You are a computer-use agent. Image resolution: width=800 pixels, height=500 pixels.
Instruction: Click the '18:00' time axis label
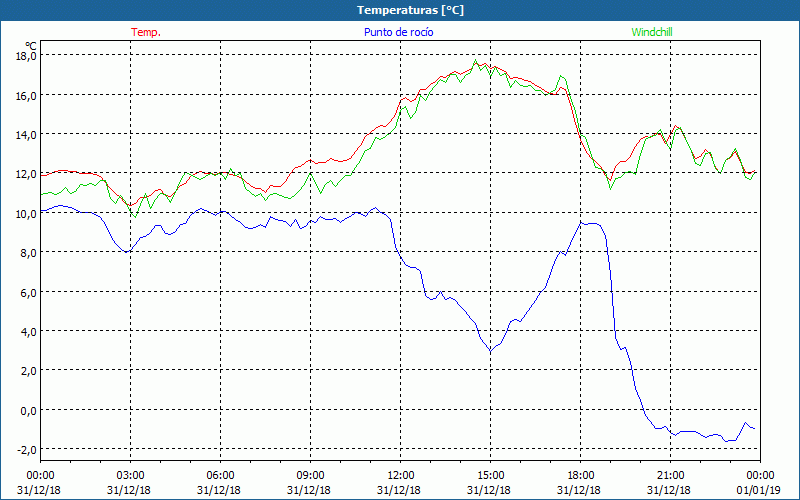point(580,476)
